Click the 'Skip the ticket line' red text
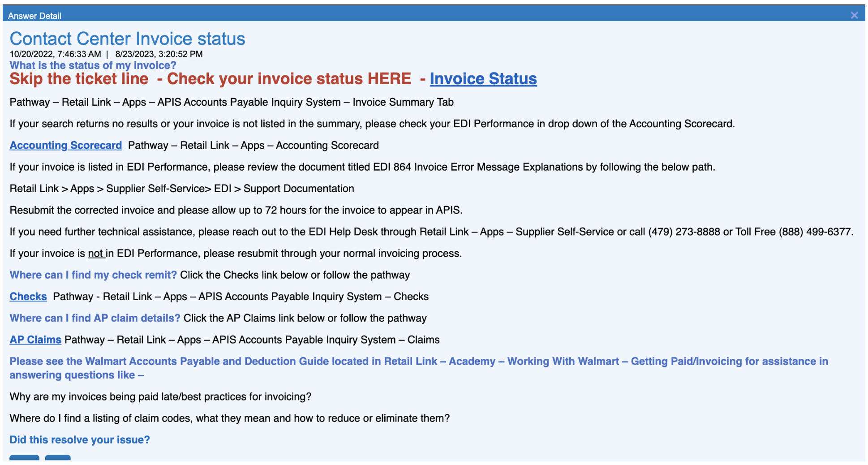The width and height of the screenshot is (868, 465). point(79,79)
